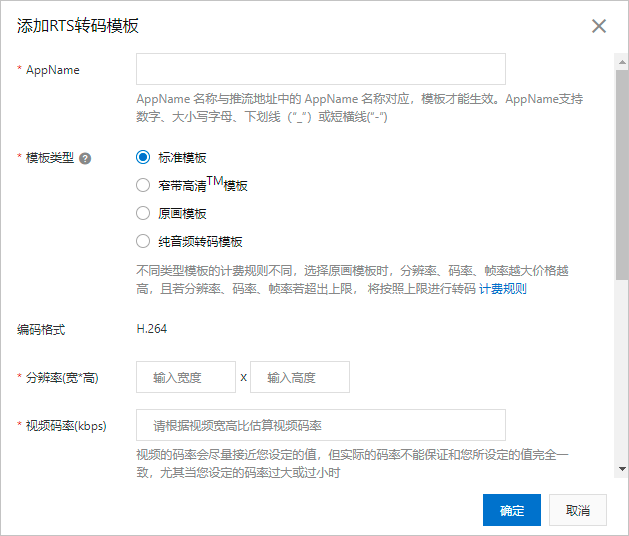The height and width of the screenshot is (536, 629).
Task: Click the H.264 encoding format value
Action: coord(152,329)
